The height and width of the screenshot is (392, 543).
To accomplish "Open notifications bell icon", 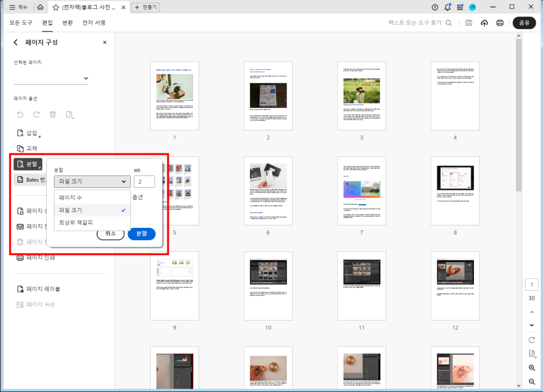I will (x=447, y=7).
